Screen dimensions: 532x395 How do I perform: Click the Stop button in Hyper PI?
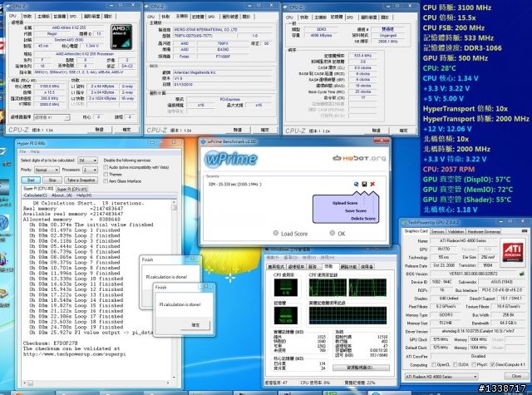pos(52,180)
